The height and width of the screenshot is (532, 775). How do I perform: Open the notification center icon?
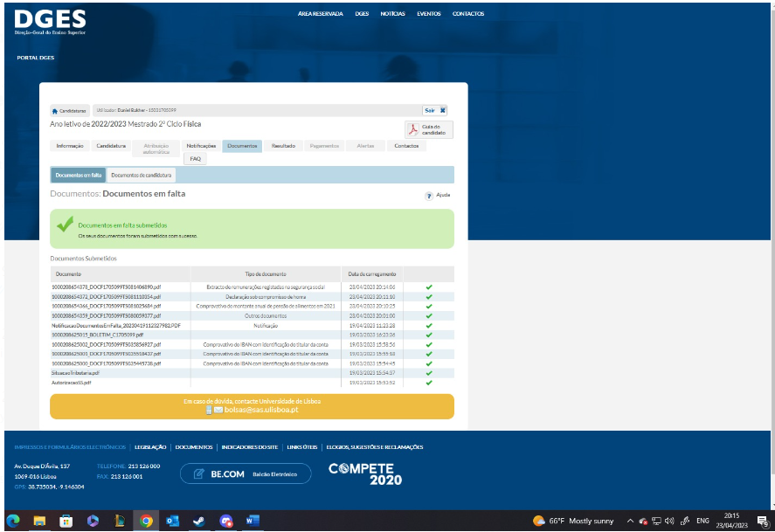click(763, 522)
